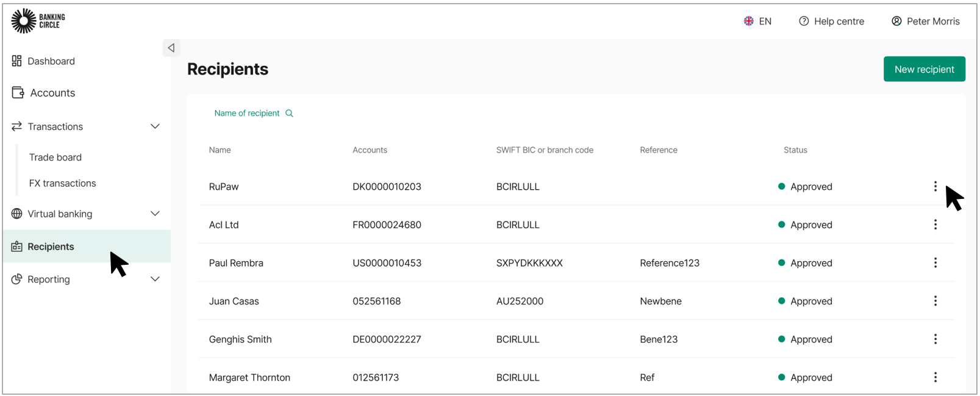Click account number DK0000010203
This screenshot has width=980, height=396.
(x=387, y=187)
